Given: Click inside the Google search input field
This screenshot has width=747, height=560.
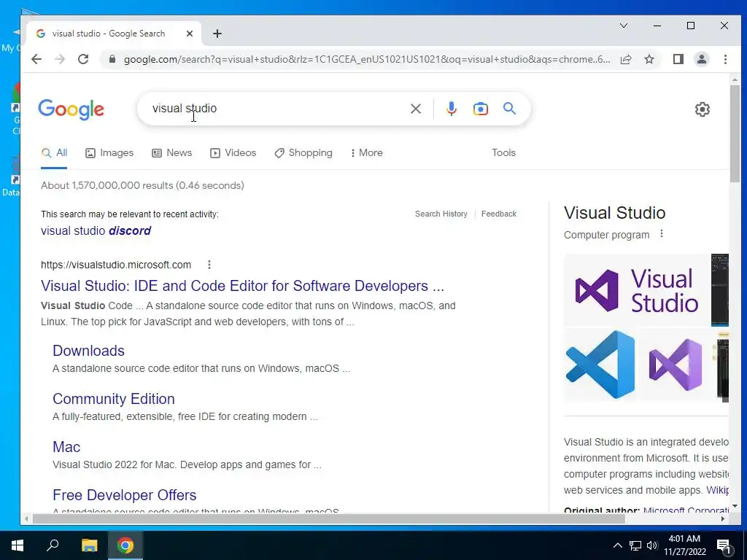Looking at the screenshot, I should [x=276, y=109].
